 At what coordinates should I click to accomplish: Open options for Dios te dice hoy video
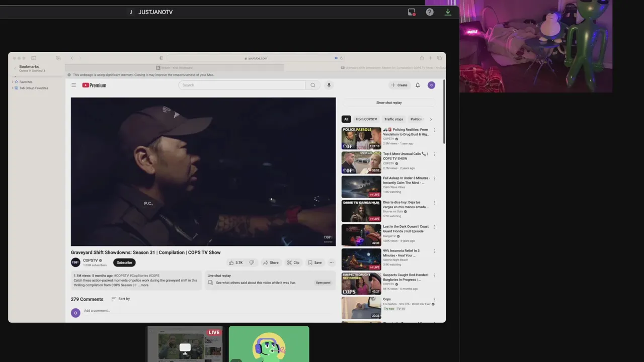[435, 202]
